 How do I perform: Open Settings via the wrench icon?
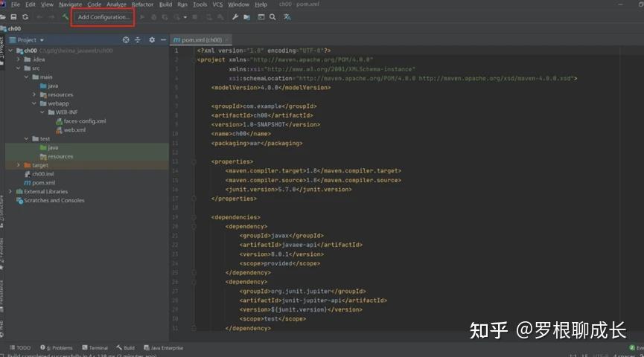pyautogui.click(x=235, y=17)
